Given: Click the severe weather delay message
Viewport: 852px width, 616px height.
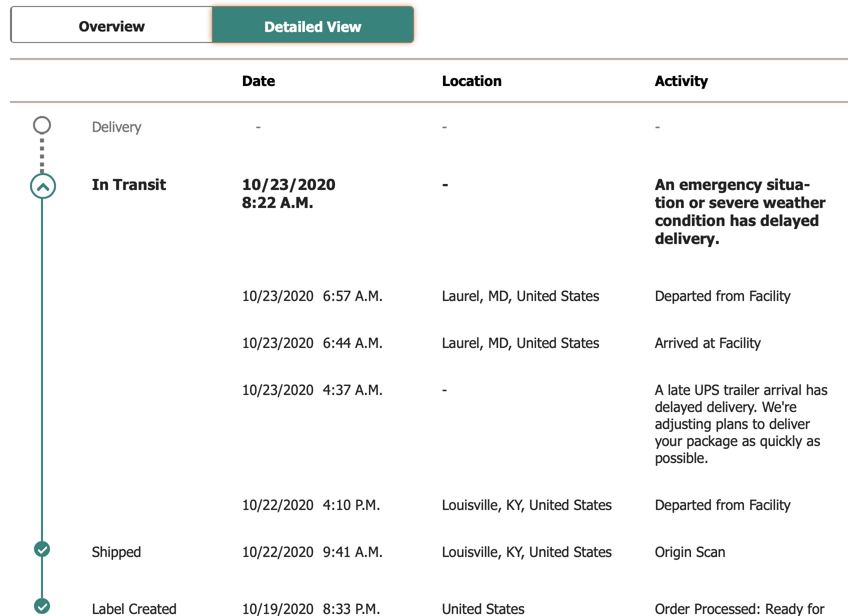Looking at the screenshot, I should coord(739,211).
